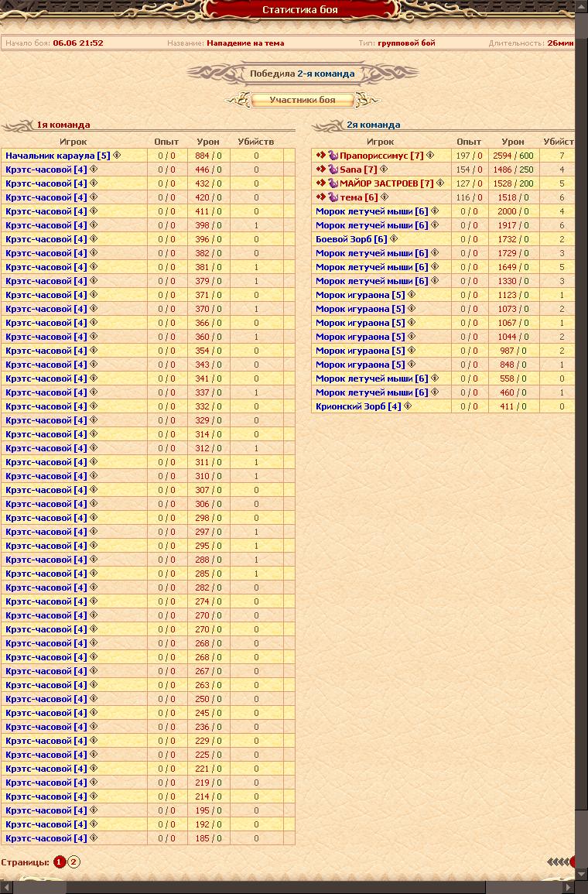This screenshot has width=588, height=894.
Task: Open info icon beside Начальник караула [5]
Action: click(117, 155)
